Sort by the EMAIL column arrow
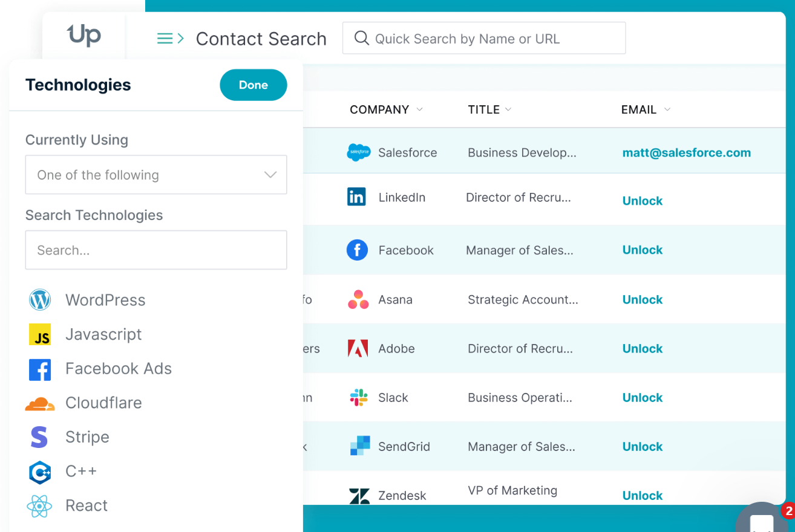This screenshot has height=532, width=795. click(x=667, y=109)
